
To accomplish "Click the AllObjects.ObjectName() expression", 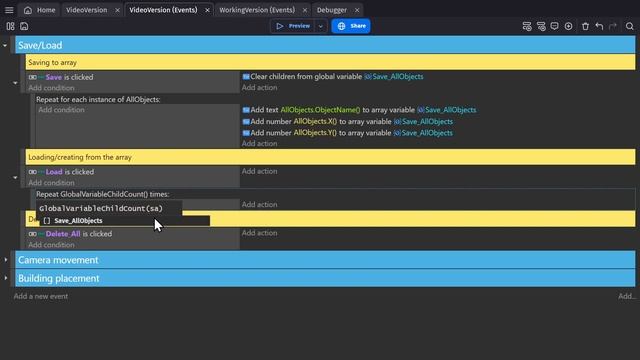I will point(320,110).
